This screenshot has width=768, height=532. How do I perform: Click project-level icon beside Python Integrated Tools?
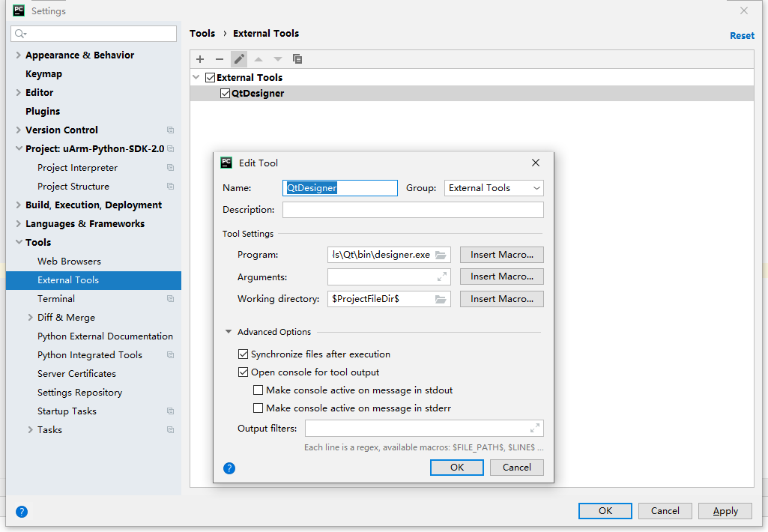170,354
